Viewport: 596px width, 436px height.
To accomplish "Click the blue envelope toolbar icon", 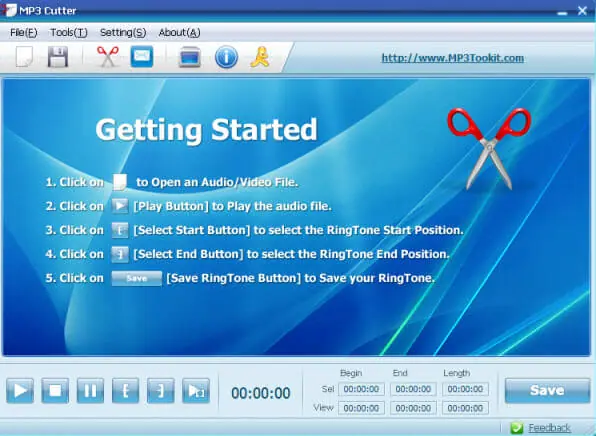I will coord(142,57).
